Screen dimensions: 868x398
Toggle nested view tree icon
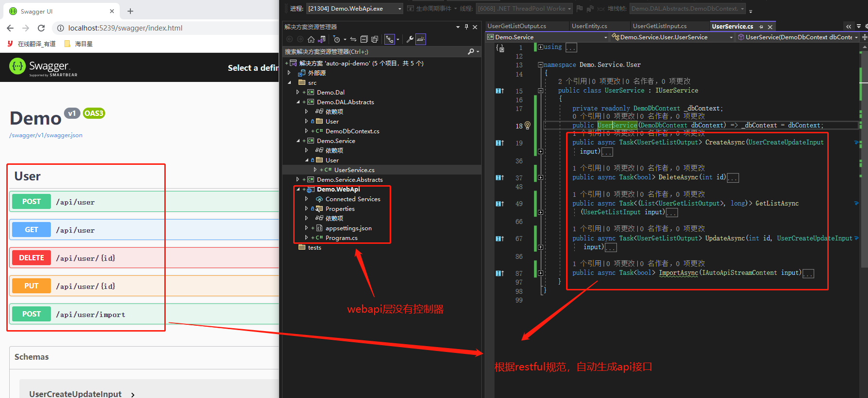(390, 39)
